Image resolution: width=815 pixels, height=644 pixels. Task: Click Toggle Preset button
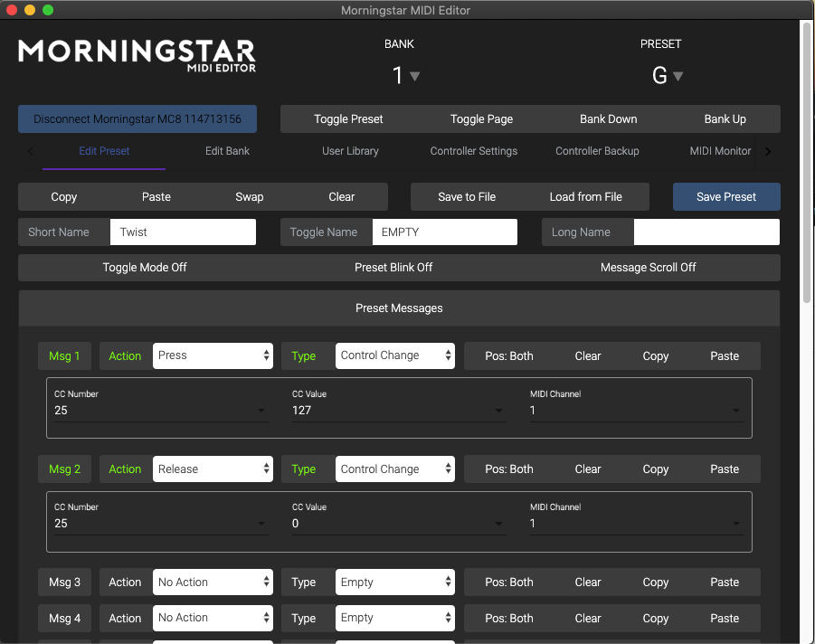348,119
